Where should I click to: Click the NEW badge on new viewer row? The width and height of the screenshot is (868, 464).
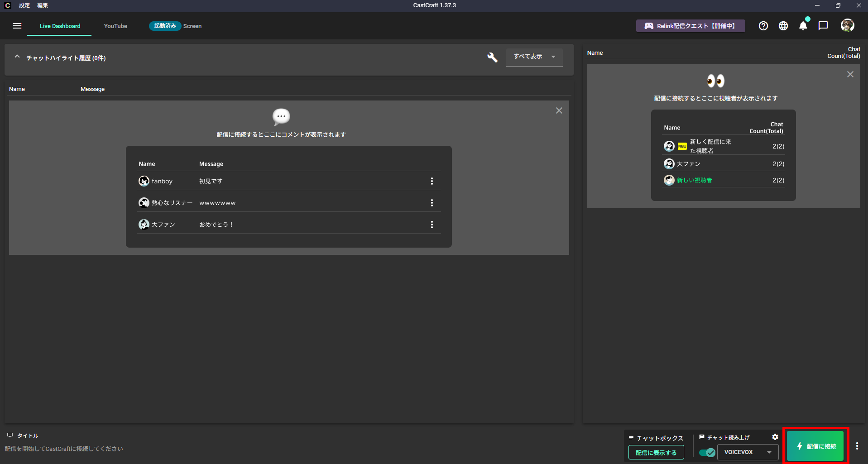pos(682,146)
